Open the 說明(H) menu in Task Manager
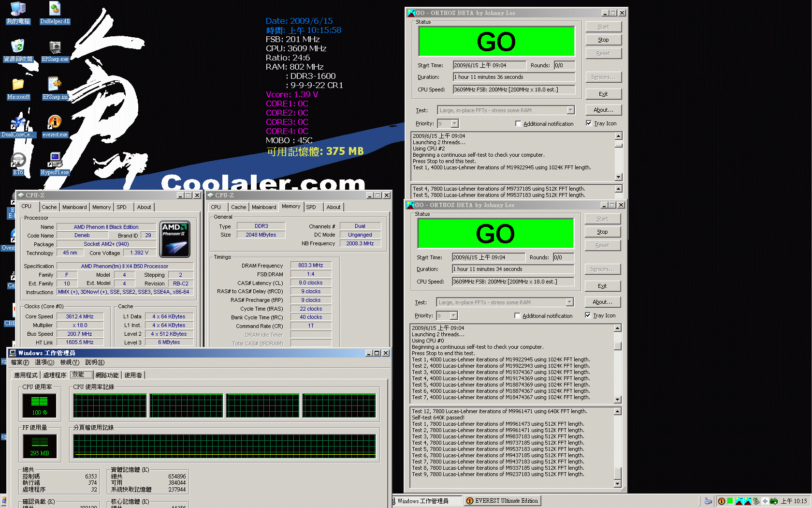The image size is (812, 508). [95, 362]
